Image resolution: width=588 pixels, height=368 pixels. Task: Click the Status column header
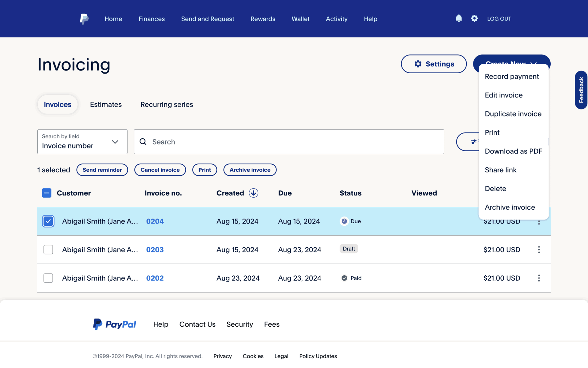coord(351,193)
